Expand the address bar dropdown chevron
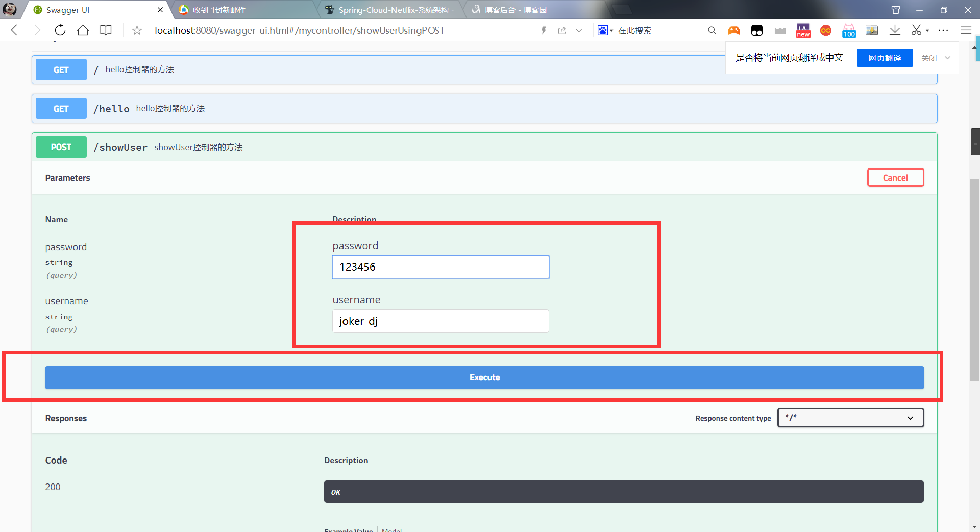The height and width of the screenshot is (532, 980). pos(579,30)
